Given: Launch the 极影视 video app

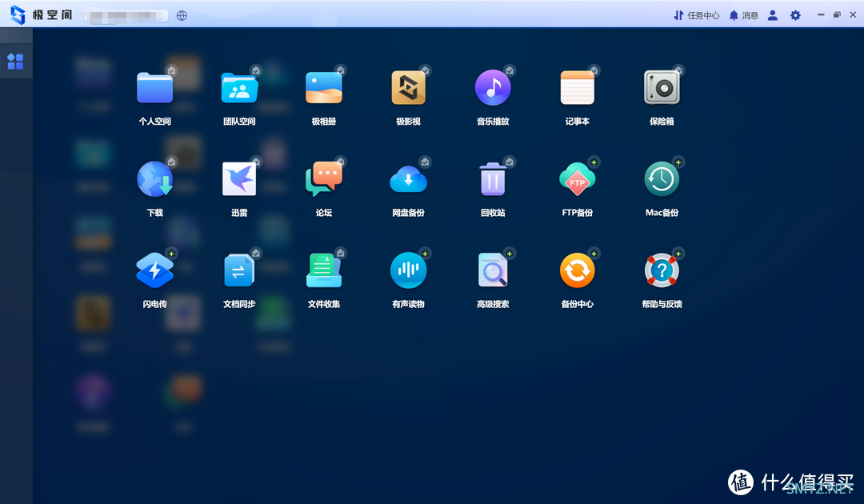Looking at the screenshot, I should tap(408, 88).
